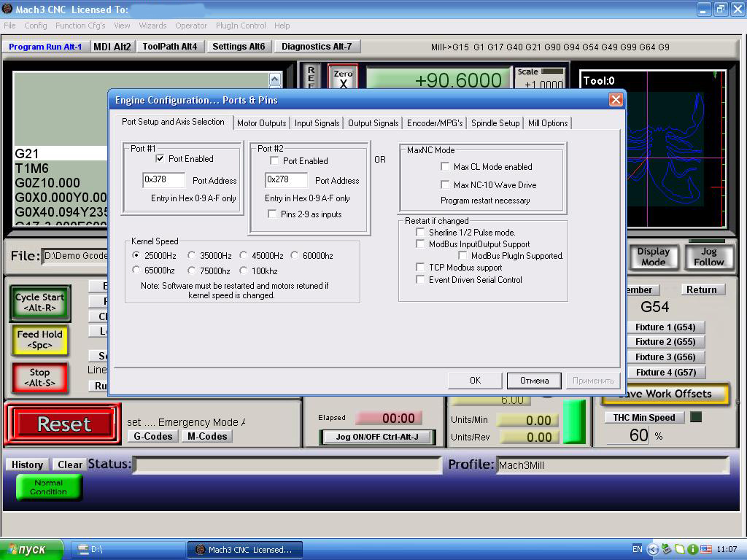Click the Zero X button

point(343,77)
